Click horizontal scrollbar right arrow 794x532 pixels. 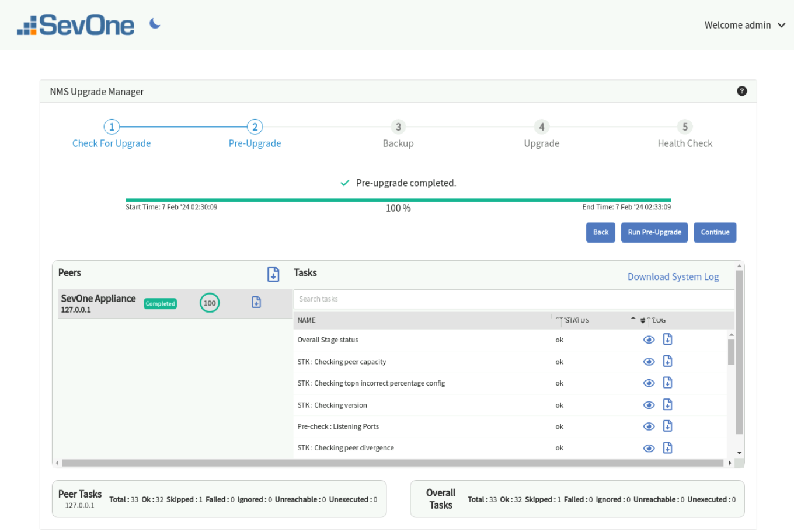point(730,463)
